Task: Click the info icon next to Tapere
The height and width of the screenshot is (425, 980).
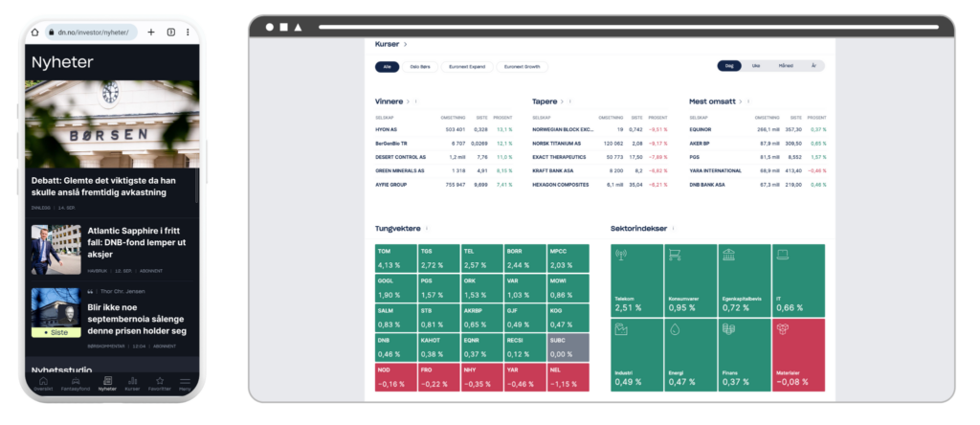Action: pos(570,101)
